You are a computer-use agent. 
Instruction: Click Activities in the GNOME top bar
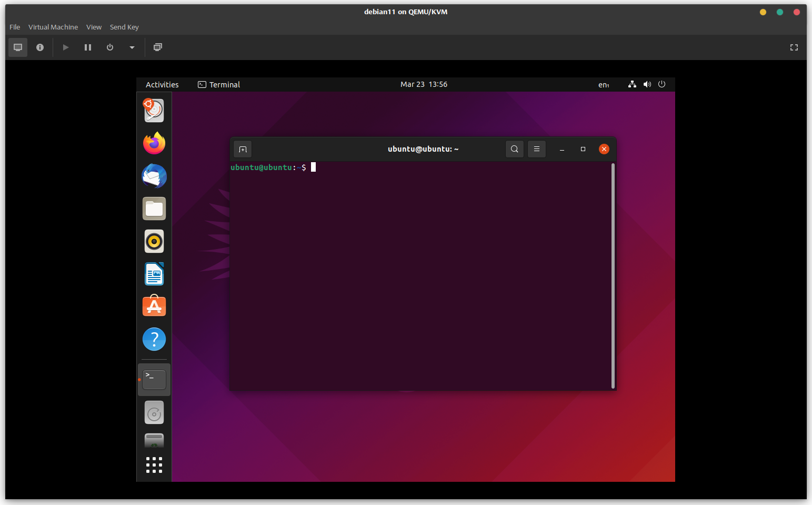[x=162, y=85]
